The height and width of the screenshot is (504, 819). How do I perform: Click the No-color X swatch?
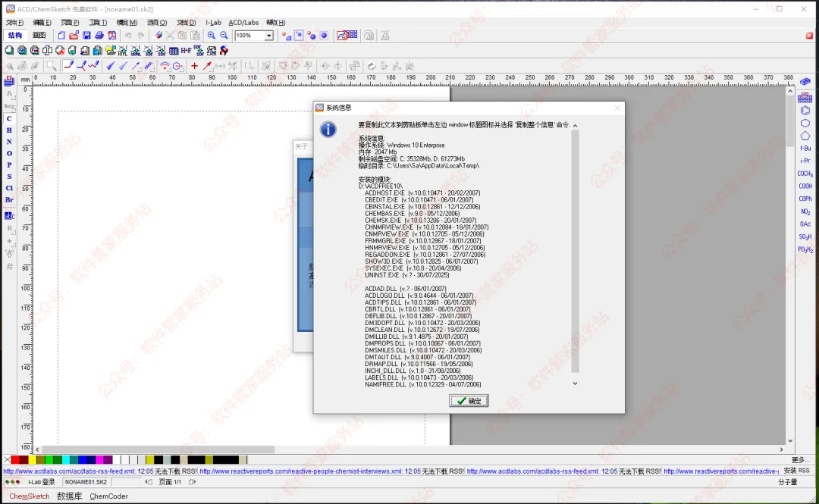pos(7,459)
